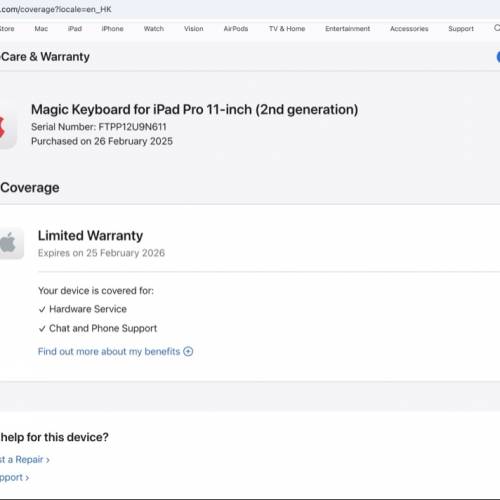Click the Limited Warranty heading
Image resolution: width=500 pixels, height=500 pixels.
tap(90, 236)
